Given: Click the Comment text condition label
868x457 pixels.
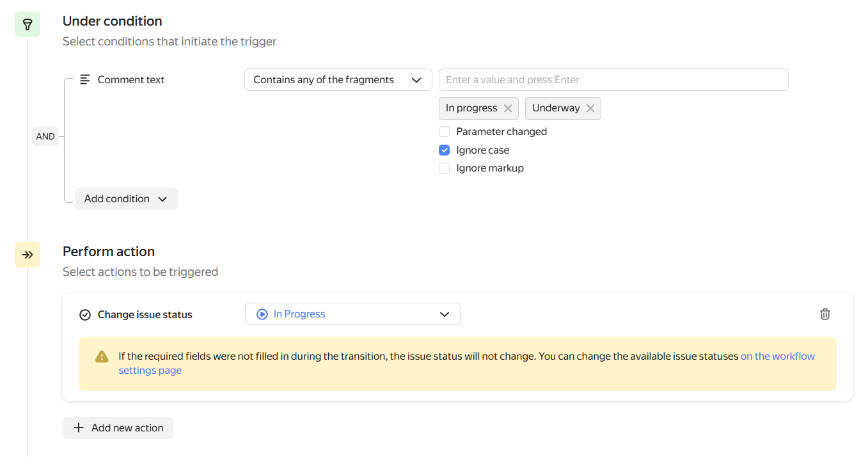Looking at the screenshot, I should pyautogui.click(x=131, y=80).
